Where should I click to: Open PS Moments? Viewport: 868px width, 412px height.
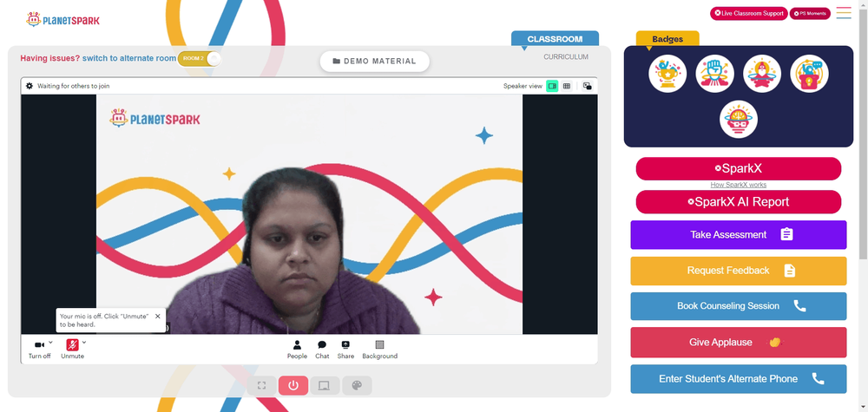(810, 13)
